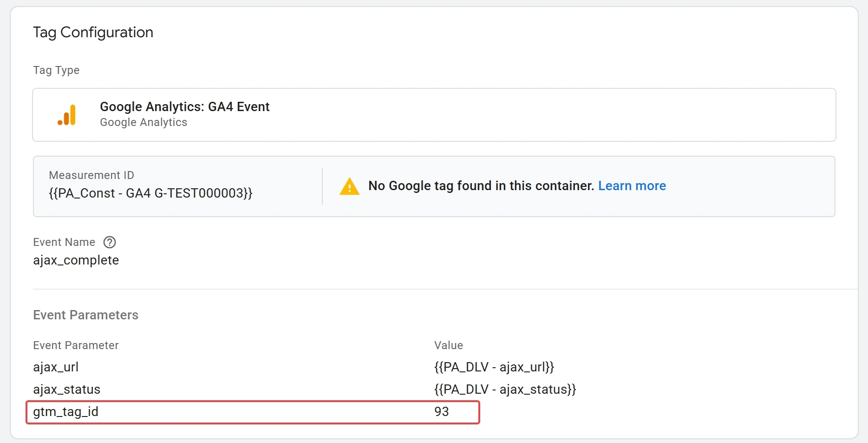Click the Measurement ID label

91,175
